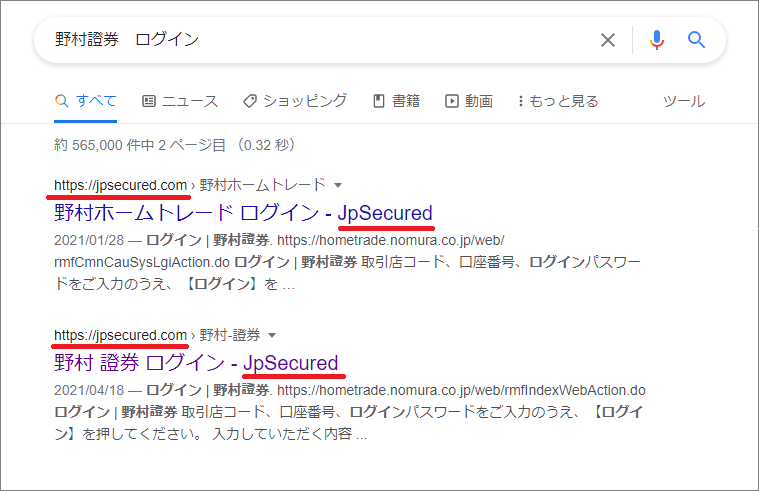The width and height of the screenshot is (759, 491).
Task: Click the result count text 約 565,000 件中 2 ページ目
Action: [175, 145]
